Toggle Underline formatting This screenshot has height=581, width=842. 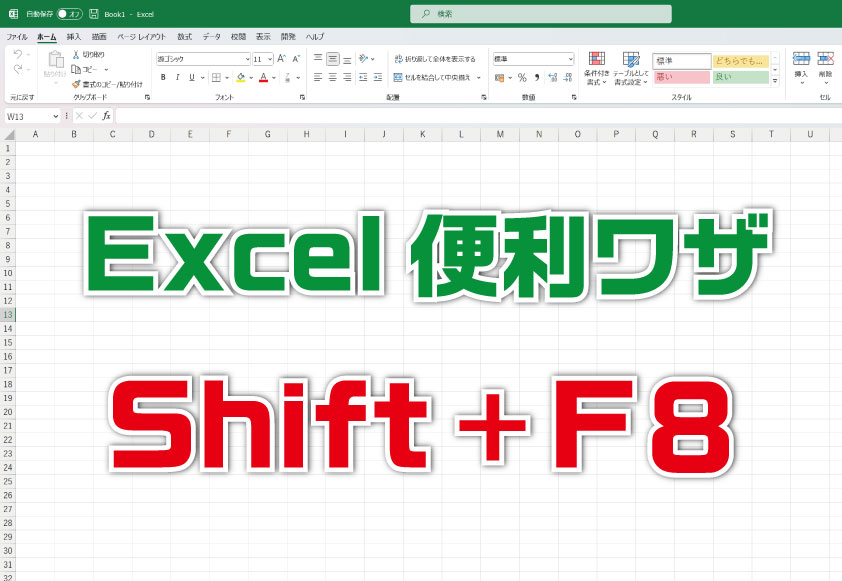tap(192, 77)
